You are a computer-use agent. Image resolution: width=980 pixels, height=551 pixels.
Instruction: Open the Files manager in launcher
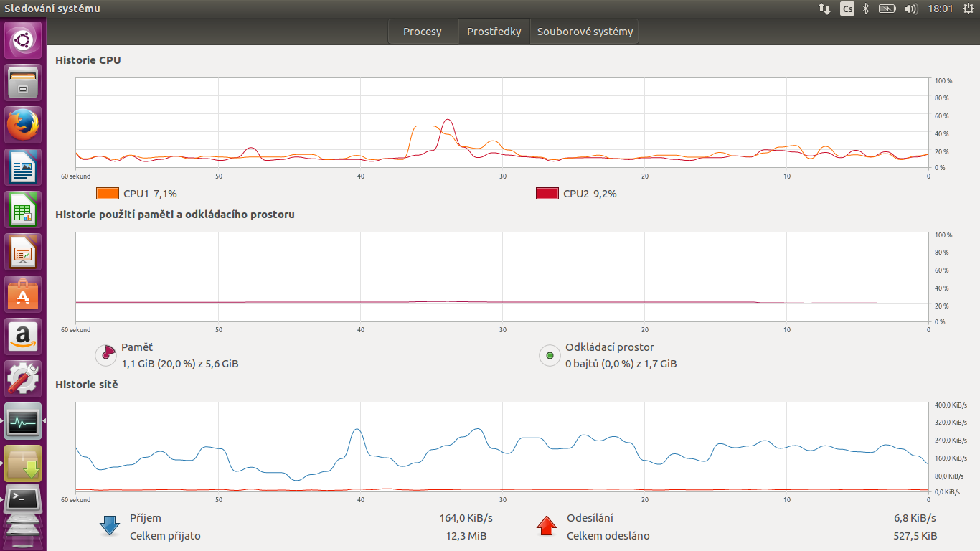pos(23,83)
